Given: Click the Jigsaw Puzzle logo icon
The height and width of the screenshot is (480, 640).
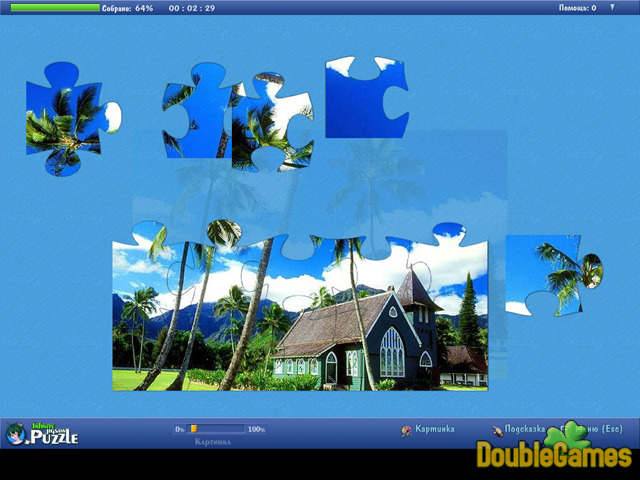Looking at the screenshot, I should point(40,432).
